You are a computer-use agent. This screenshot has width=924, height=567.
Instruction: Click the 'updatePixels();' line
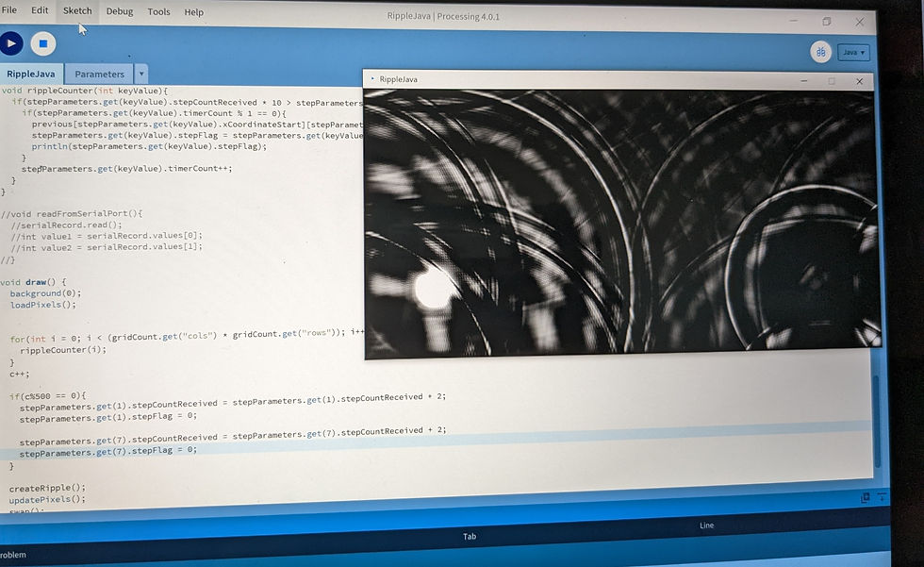point(47,499)
